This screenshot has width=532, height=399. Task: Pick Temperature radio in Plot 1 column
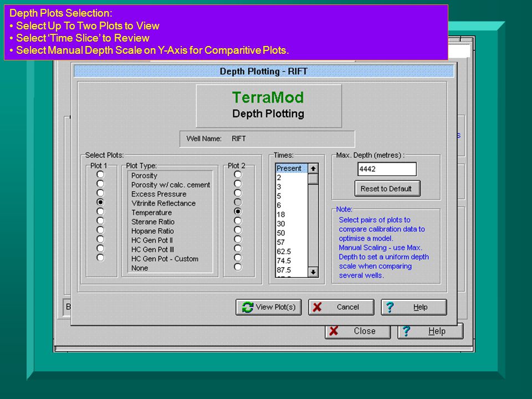(100, 211)
